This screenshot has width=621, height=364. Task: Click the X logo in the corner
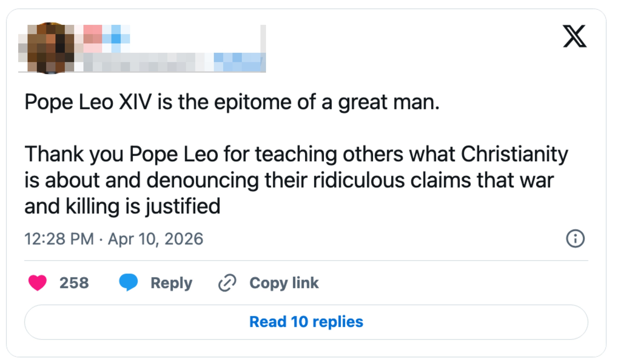[x=574, y=36]
